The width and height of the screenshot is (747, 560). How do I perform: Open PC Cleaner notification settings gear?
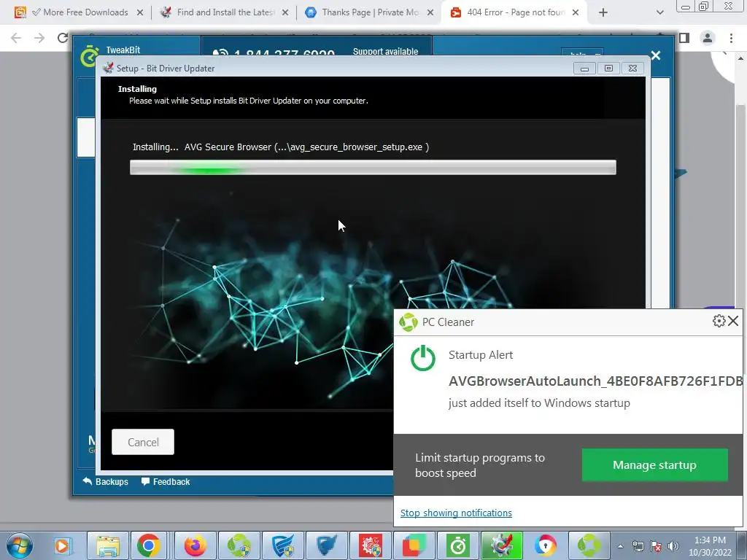coord(719,321)
